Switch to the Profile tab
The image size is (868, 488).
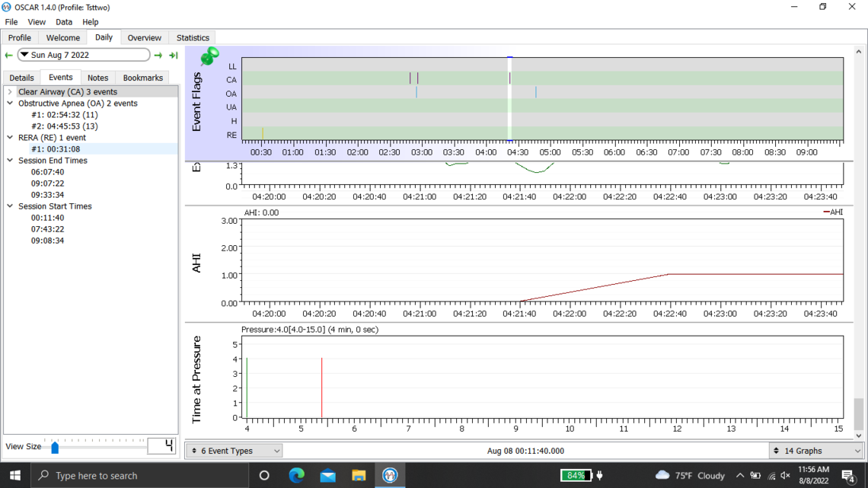point(19,37)
